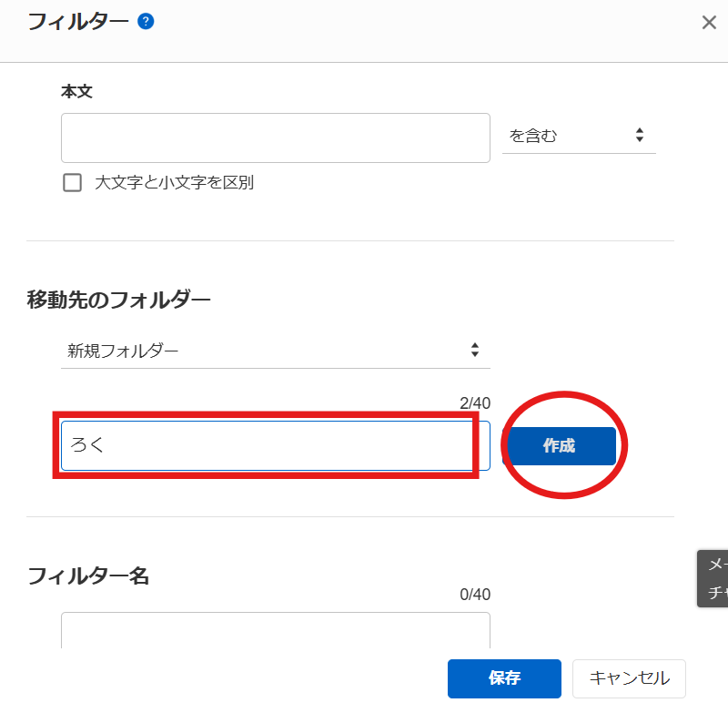728x713 pixels.
Task: Click the 移動先のフォルダー section heading
Action: point(119,299)
